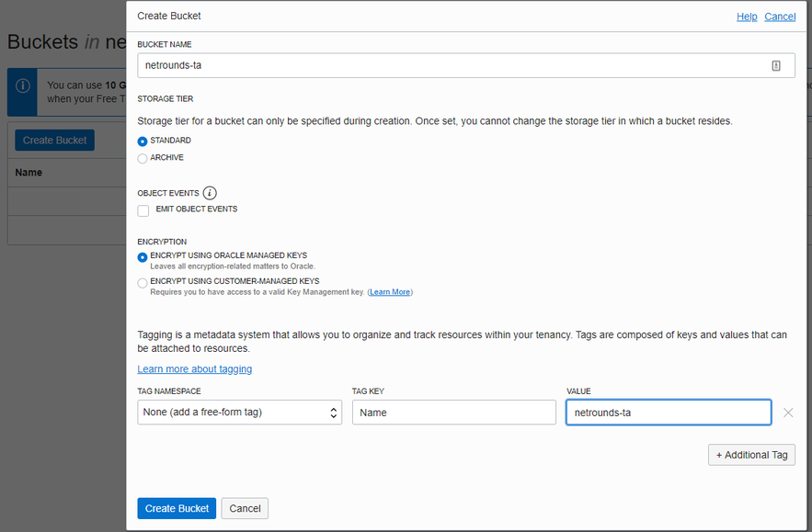The width and height of the screenshot is (812, 532).
Task: Click the info icon beside Object Events
Action: click(x=210, y=193)
